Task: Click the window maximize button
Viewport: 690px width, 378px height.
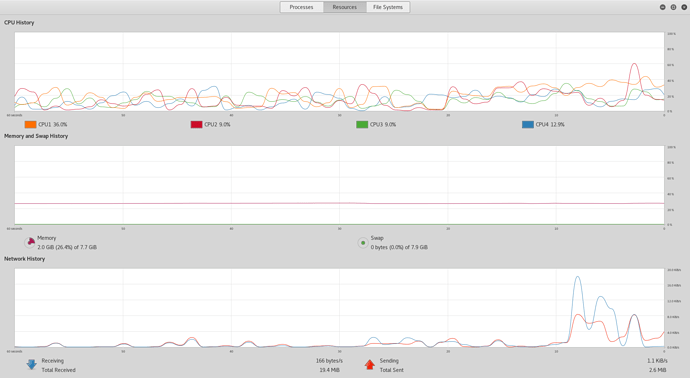Action: [x=673, y=7]
